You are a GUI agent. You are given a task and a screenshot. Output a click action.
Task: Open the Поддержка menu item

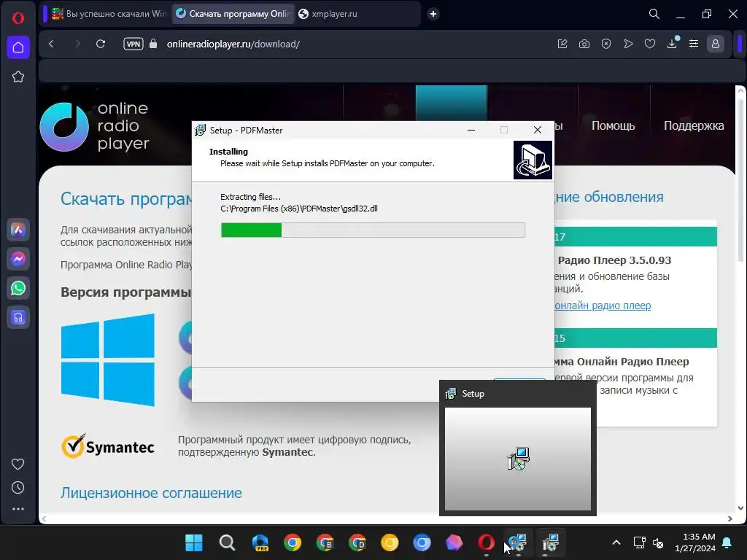click(694, 125)
